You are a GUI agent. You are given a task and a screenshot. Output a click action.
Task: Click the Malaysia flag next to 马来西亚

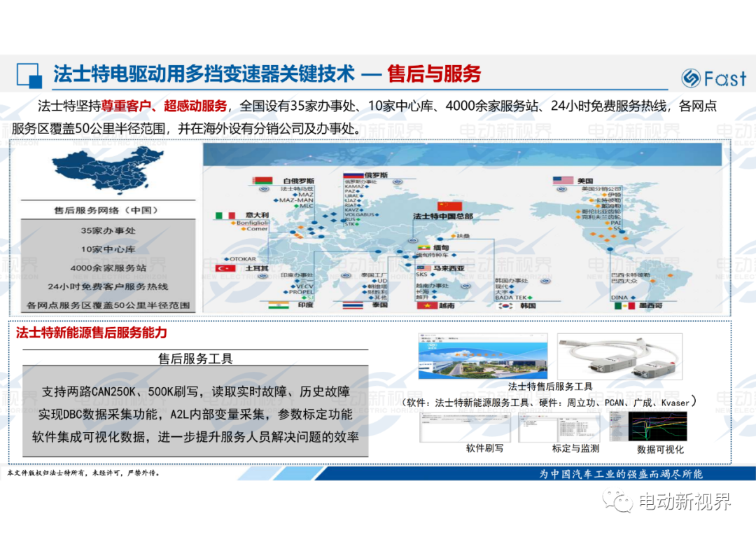coord(423,268)
